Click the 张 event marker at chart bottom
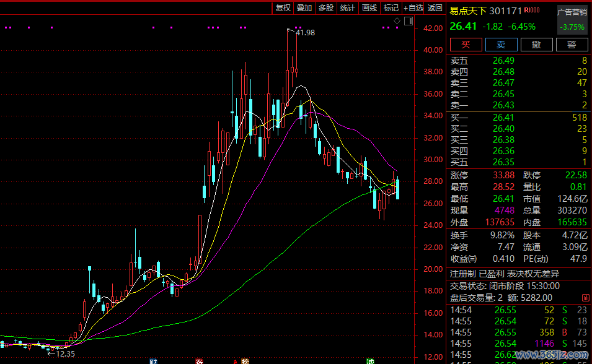Image resolution: width=592 pixels, height=364 pixels. [x=199, y=362]
